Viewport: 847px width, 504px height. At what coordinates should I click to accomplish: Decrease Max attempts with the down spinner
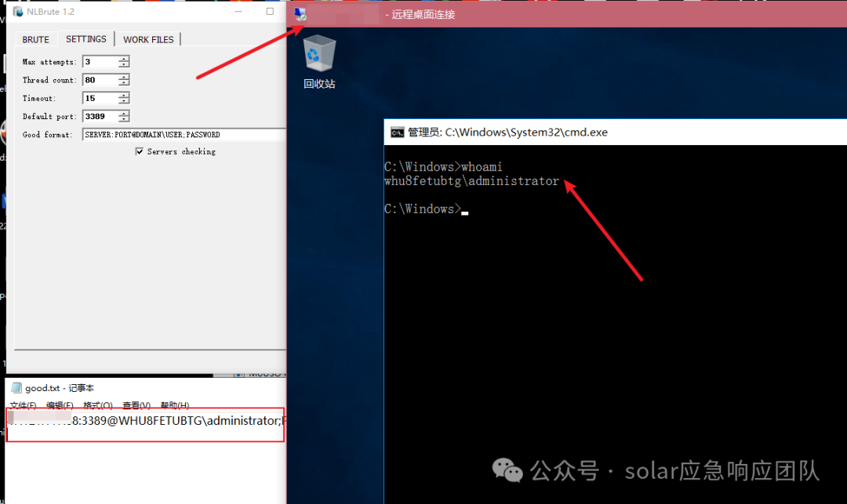[x=124, y=65]
